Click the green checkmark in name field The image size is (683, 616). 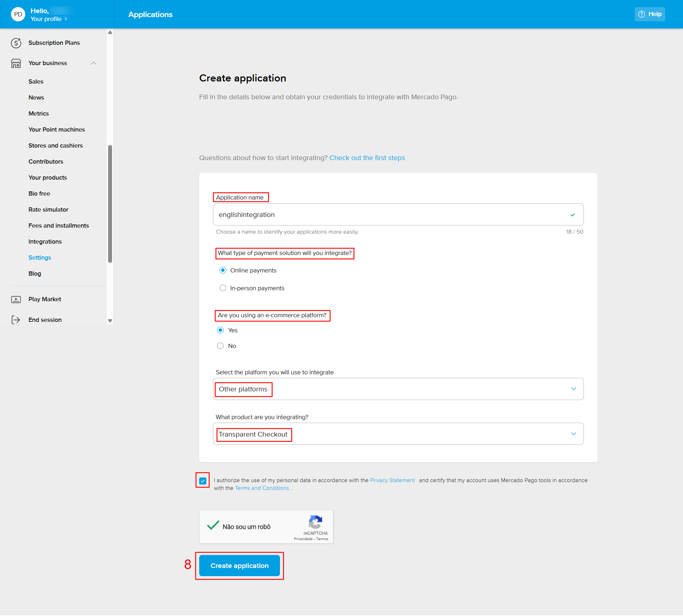tap(573, 215)
